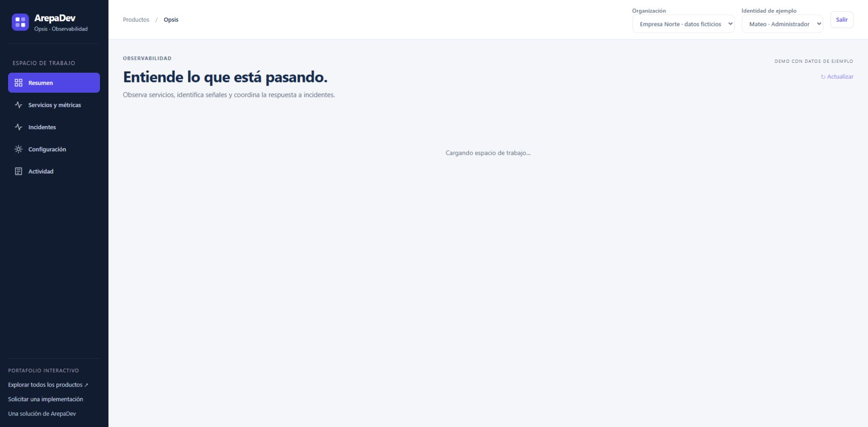The width and height of the screenshot is (868, 427).
Task: Click the Entiende lo que está pasando heading
Action: pos(225,77)
